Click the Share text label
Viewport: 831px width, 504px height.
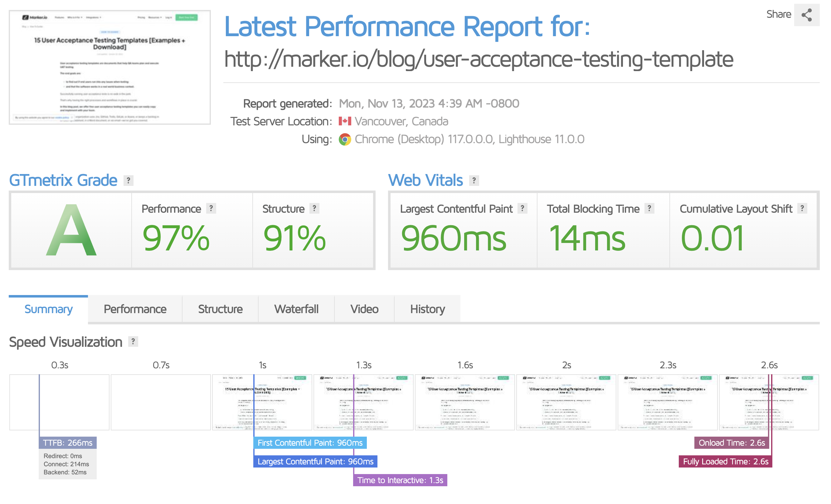click(779, 14)
